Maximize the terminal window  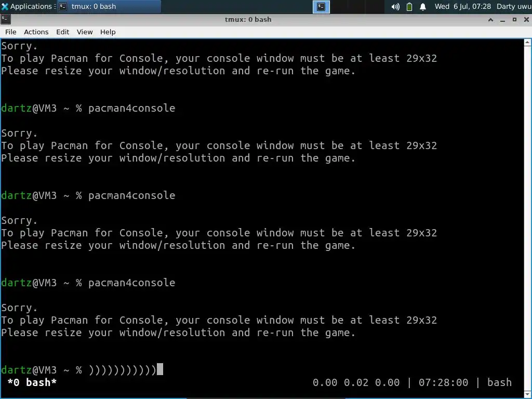coord(514,20)
